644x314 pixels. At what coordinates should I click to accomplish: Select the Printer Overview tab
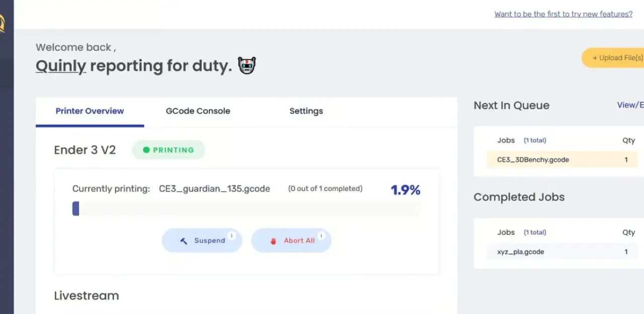pyautogui.click(x=90, y=111)
